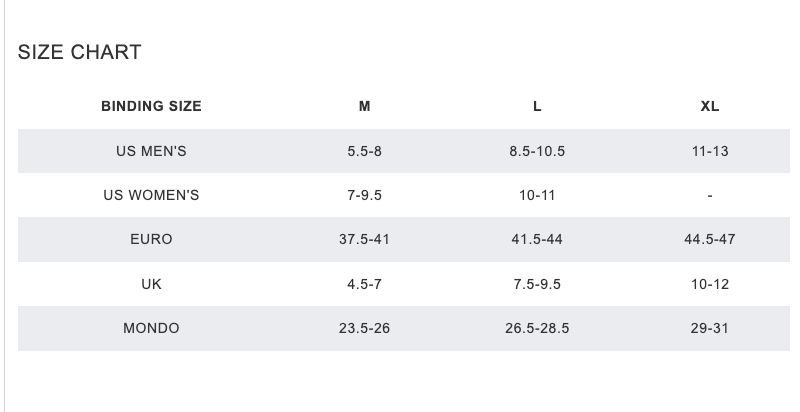
Task: Click the EURO row label
Action: pos(151,240)
